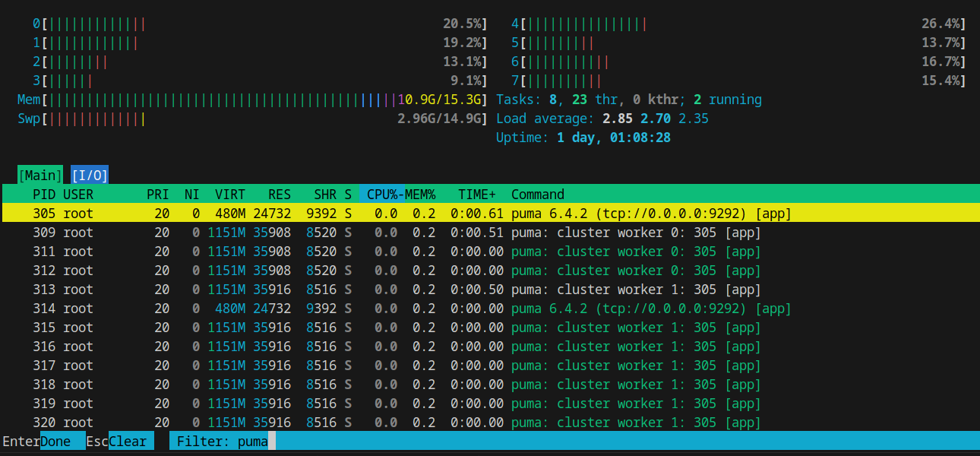Open the I/O tab
Image resolution: width=980 pixels, height=456 pixels.
90,176
